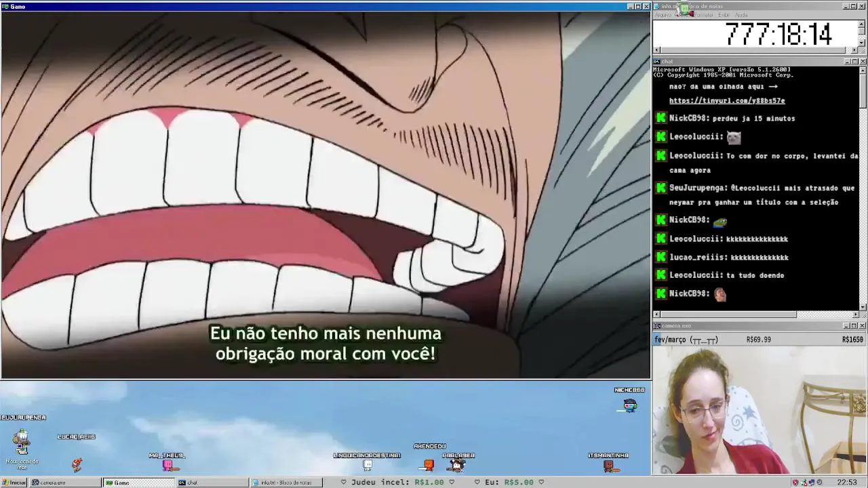The width and height of the screenshot is (868, 488).
Task: Click the LUCAO_REIIS pixel avatar
Action: pyautogui.click(x=77, y=464)
